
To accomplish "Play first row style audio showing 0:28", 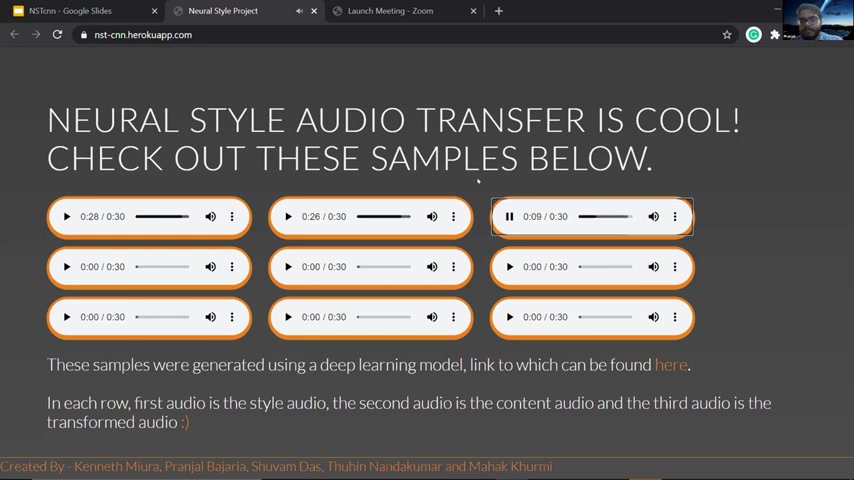I will point(66,217).
